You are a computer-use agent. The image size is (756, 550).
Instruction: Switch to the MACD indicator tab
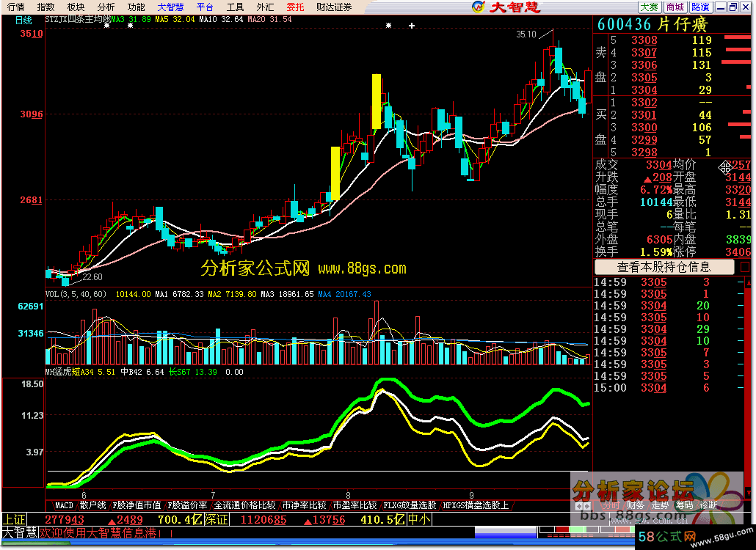click(x=64, y=505)
